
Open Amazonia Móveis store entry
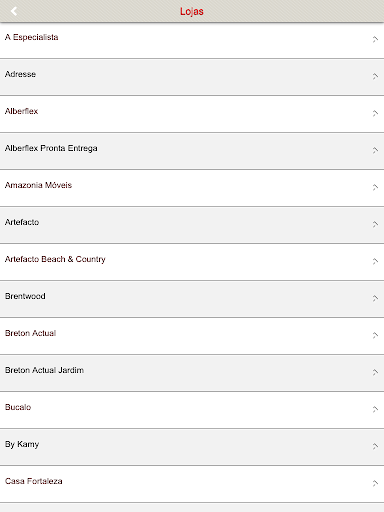coord(192,188)
